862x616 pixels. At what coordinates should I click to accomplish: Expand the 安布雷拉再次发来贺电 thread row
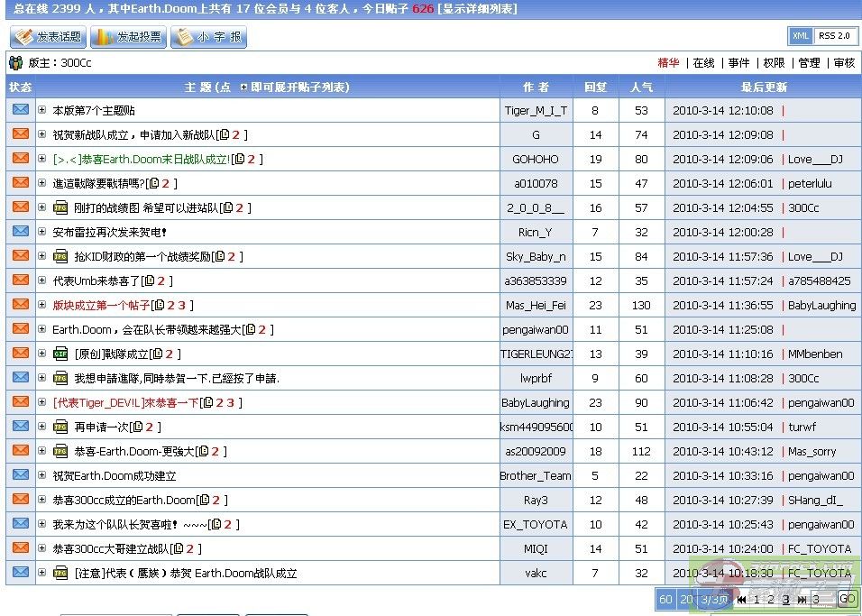click(x=42, y=233)
